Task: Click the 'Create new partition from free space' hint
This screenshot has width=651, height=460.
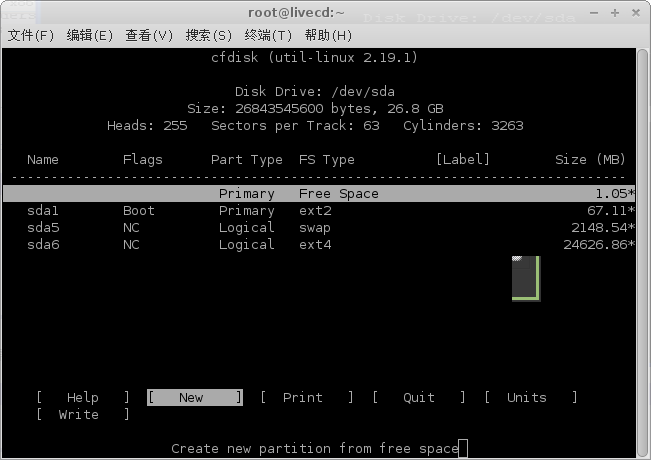Action: [x=315, y=449]
